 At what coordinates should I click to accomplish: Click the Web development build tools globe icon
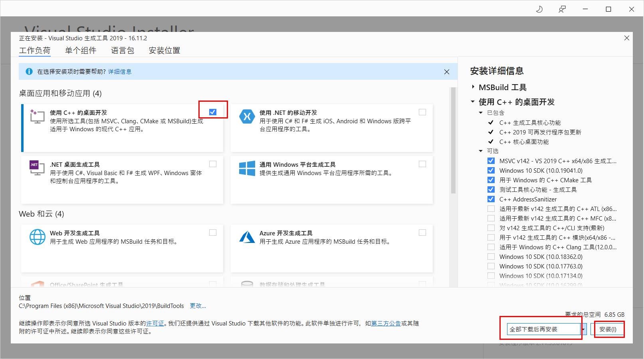tap(37, 237)
